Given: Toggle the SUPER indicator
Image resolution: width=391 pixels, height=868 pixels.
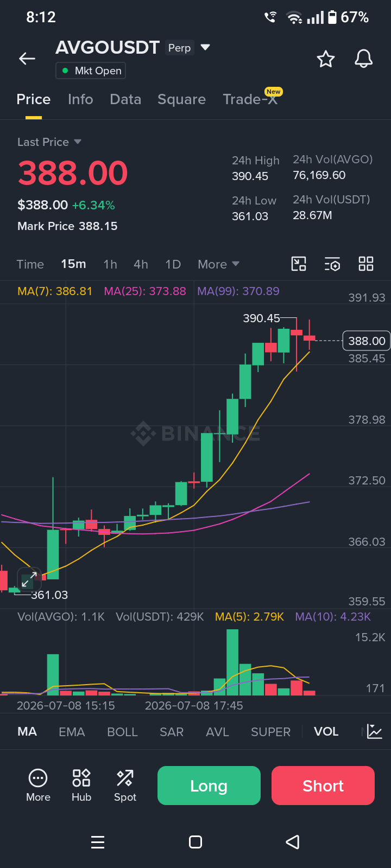Looking at the screenshot, I should point(270,731).
